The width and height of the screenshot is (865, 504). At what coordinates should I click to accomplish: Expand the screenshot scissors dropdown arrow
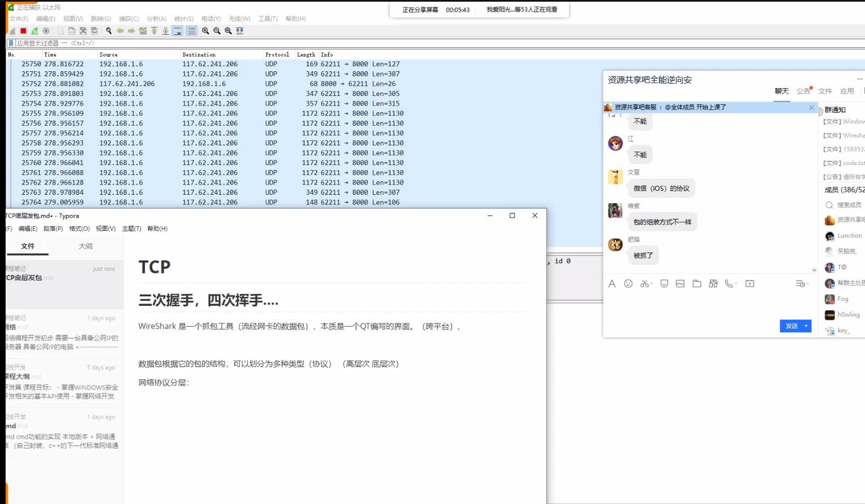pos(652,284)
